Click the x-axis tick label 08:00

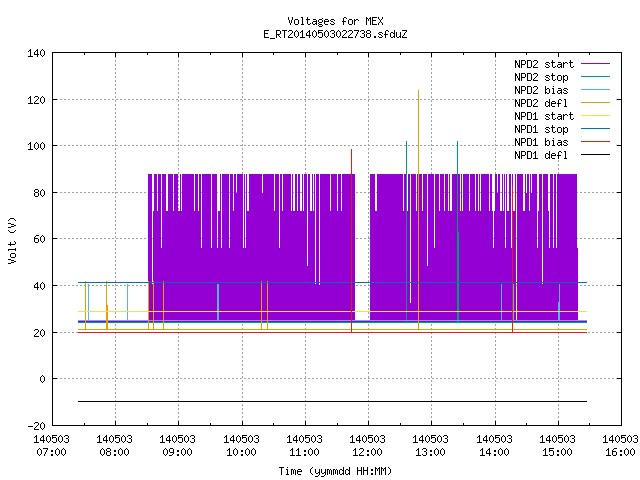pos(114,452)
